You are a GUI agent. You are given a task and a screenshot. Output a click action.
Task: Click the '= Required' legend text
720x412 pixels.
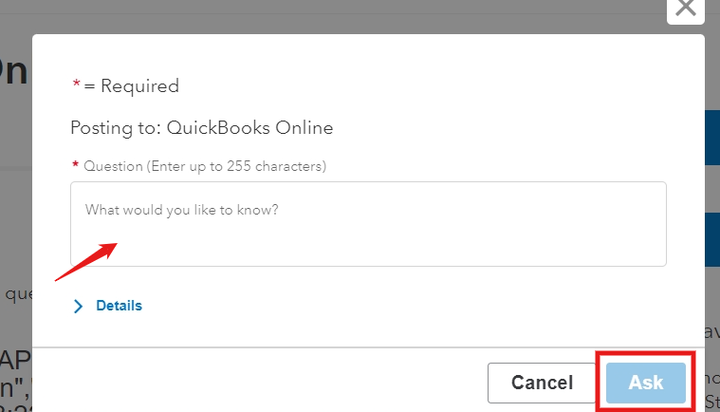pyautogui.click(x=132, y=86)
